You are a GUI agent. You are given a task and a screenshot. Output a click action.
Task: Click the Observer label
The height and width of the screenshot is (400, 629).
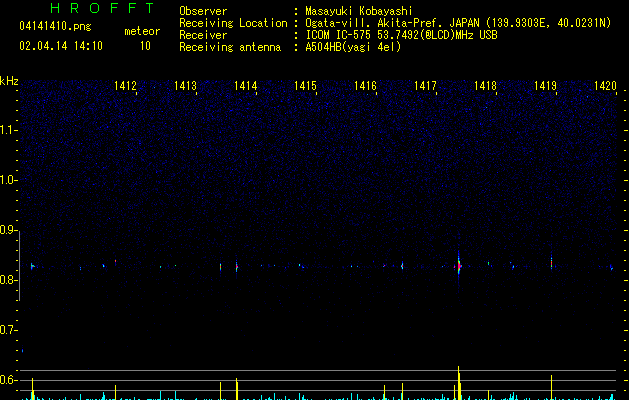coord(203,11)
